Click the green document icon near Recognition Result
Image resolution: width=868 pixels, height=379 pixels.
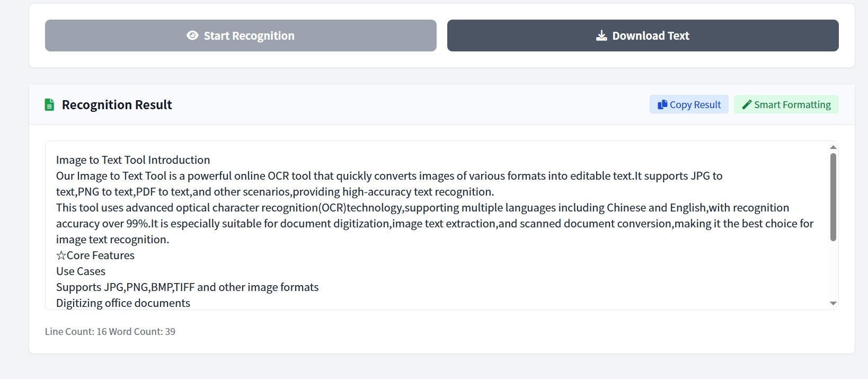pyautogui.click(x=49, y=104)
